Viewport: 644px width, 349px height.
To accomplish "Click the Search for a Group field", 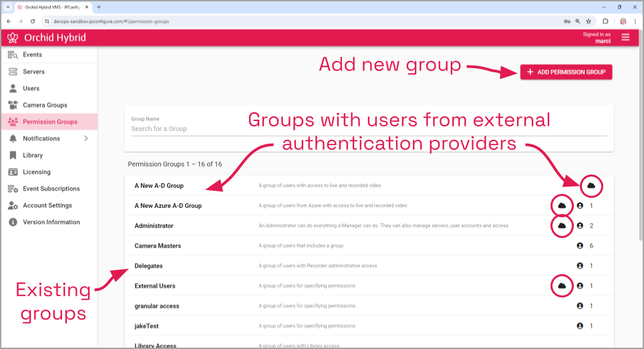I will coord(369,128).
